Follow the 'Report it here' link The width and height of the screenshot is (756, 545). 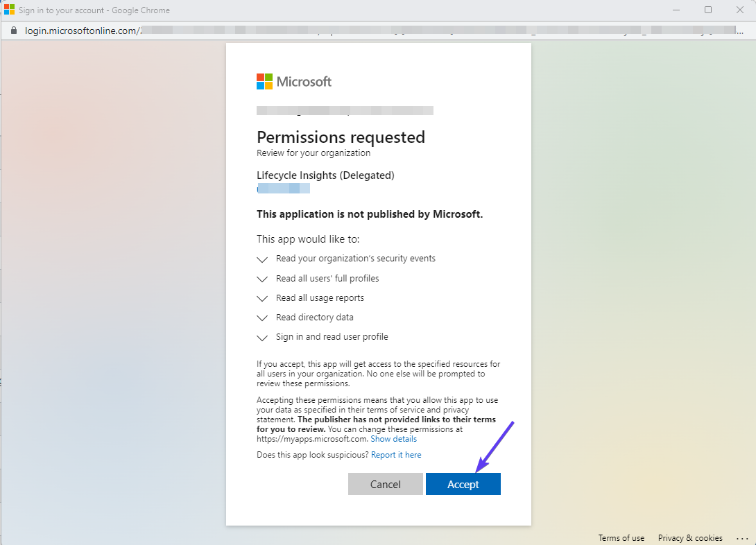396,455
